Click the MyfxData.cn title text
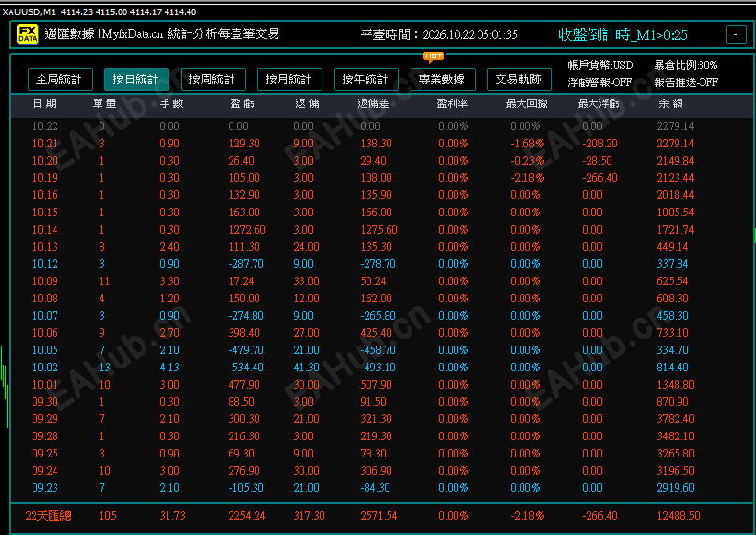The image size is (756, 535). (x=132, y=33)
